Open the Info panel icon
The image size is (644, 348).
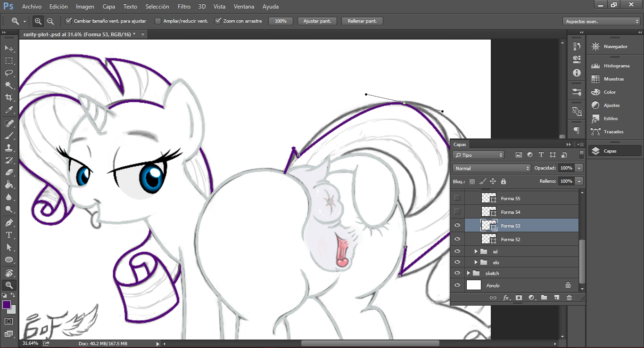(577, 73)
